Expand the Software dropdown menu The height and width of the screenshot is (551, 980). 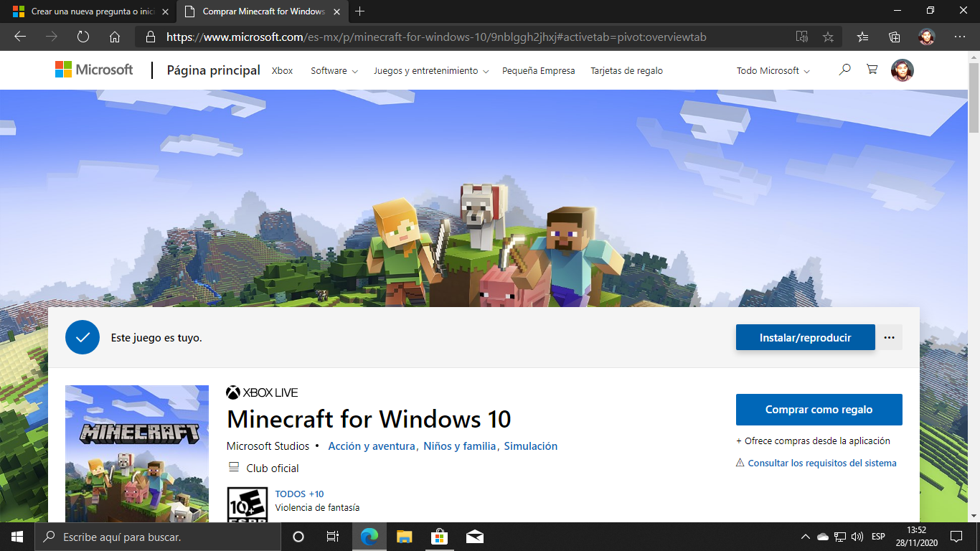[334, 71]
